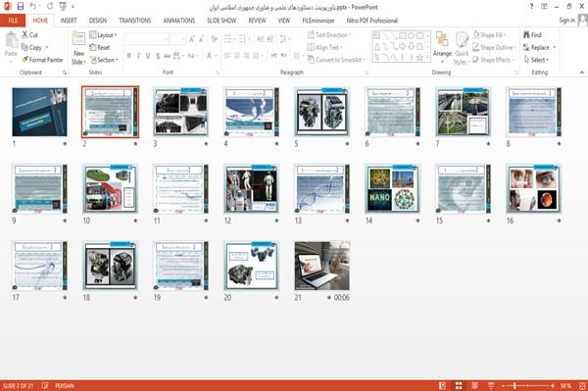Increase font size with the A-up icon

coord(192,38)
